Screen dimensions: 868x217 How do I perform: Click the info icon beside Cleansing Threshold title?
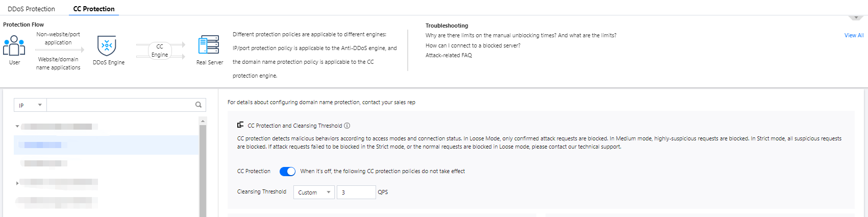[x=347, y=126]
